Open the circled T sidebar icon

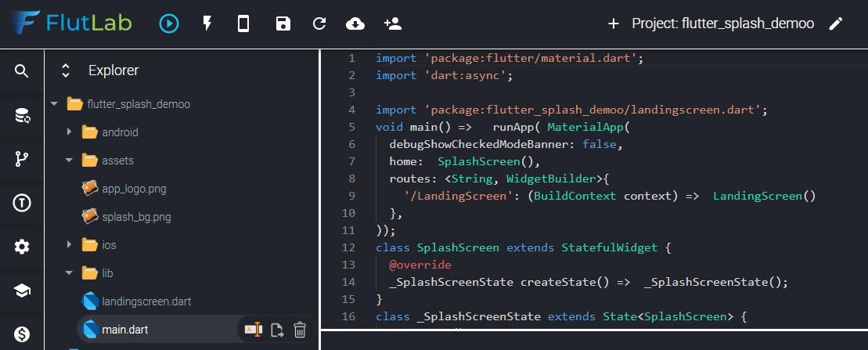(x=22, y=204)
